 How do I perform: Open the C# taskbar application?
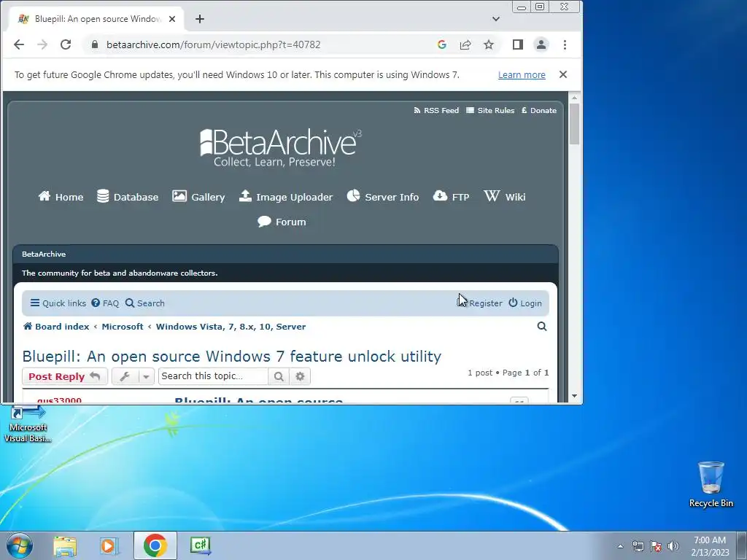click(x=200, y=545)
